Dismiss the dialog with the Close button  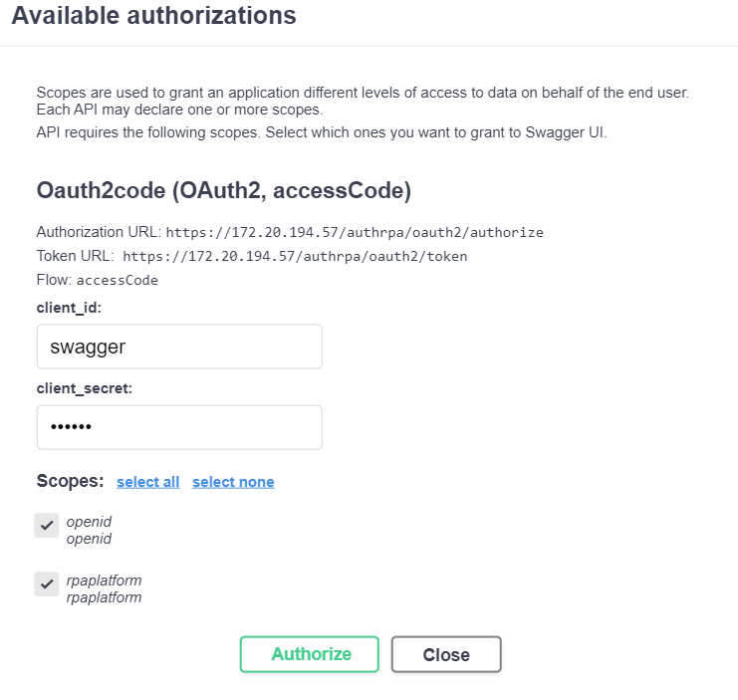pyautogui.click(x=446, y=654)
